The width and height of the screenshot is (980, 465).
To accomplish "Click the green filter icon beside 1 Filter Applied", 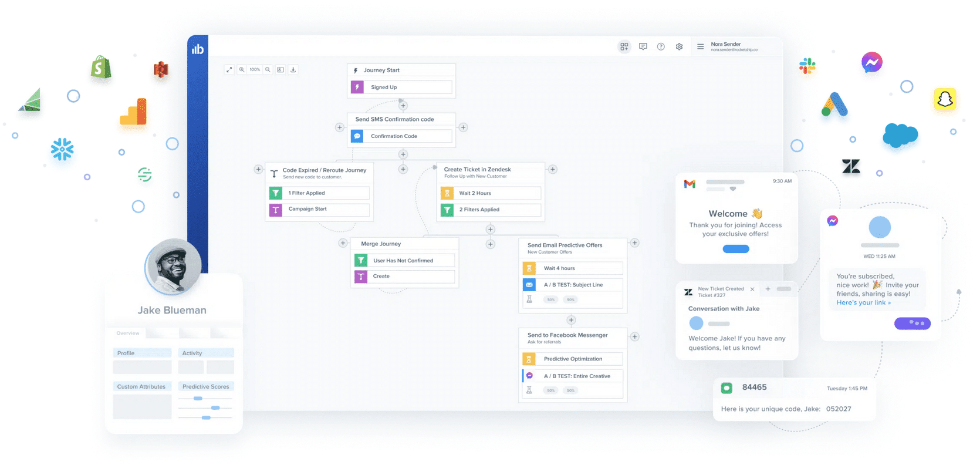I will click(x=275, y=193).
